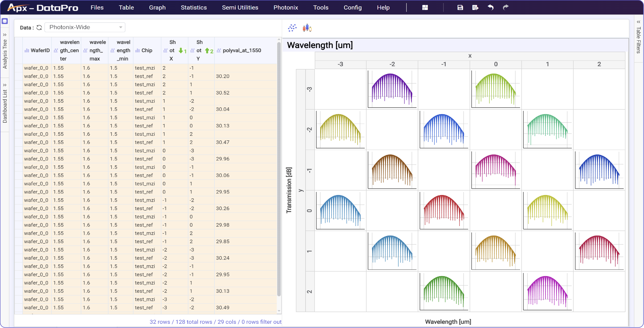
Task: Open the save-as report icon
Action: click(475, 7)
